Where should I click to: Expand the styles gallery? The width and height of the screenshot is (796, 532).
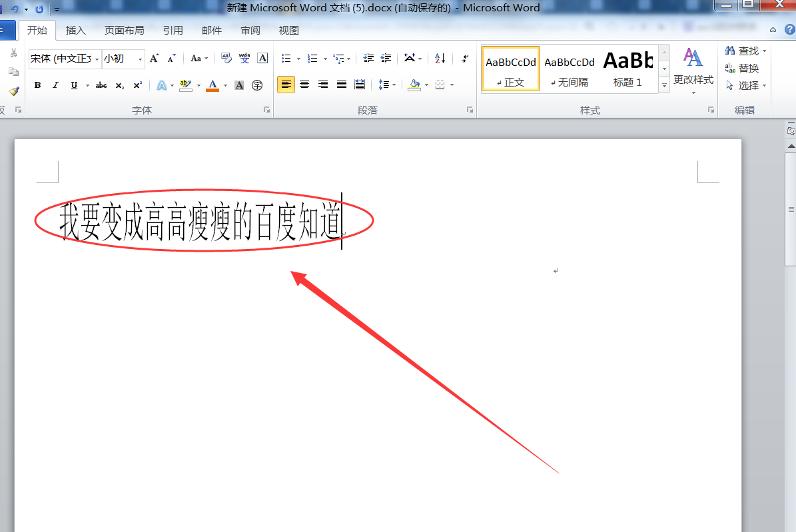[x=664, y=85]
